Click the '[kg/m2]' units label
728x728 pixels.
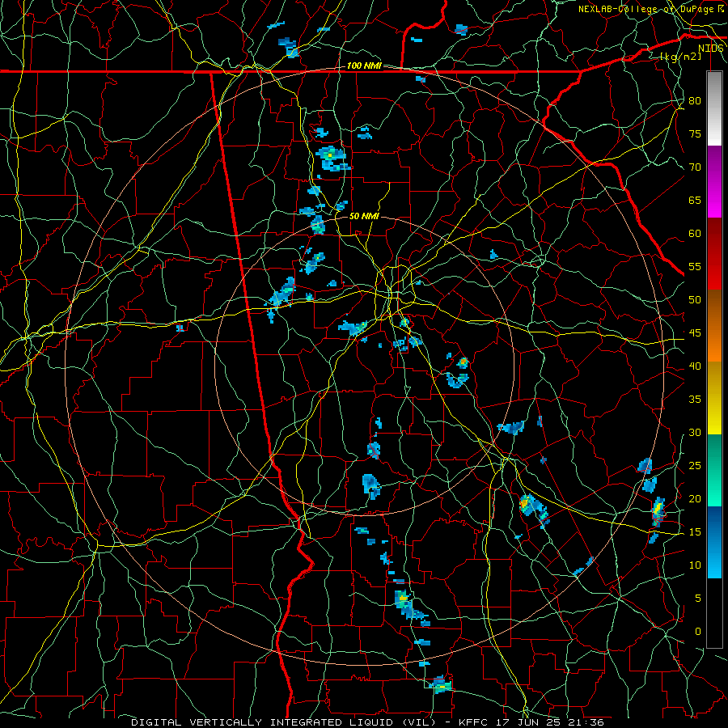pos(680,57)
